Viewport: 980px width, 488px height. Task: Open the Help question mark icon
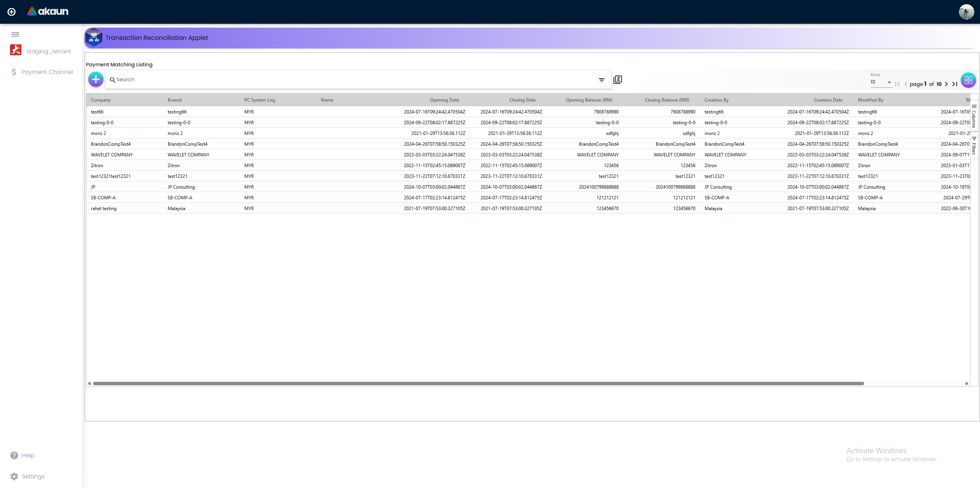pos(14,455)
